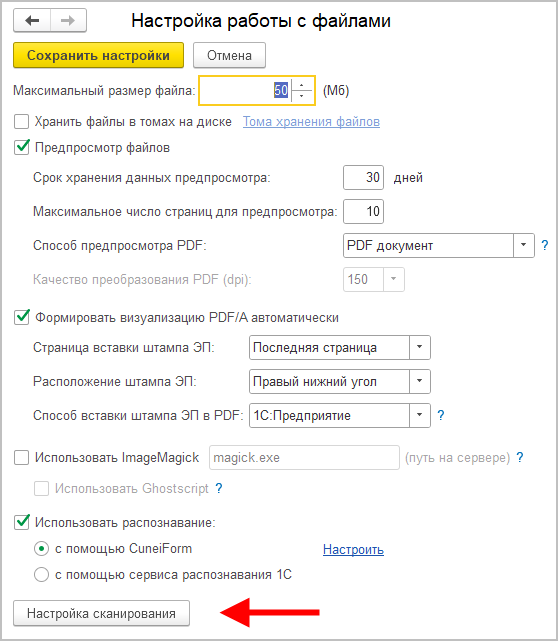
Task: Decrease maximum file size with down spinner
Action: click(302, 96)
